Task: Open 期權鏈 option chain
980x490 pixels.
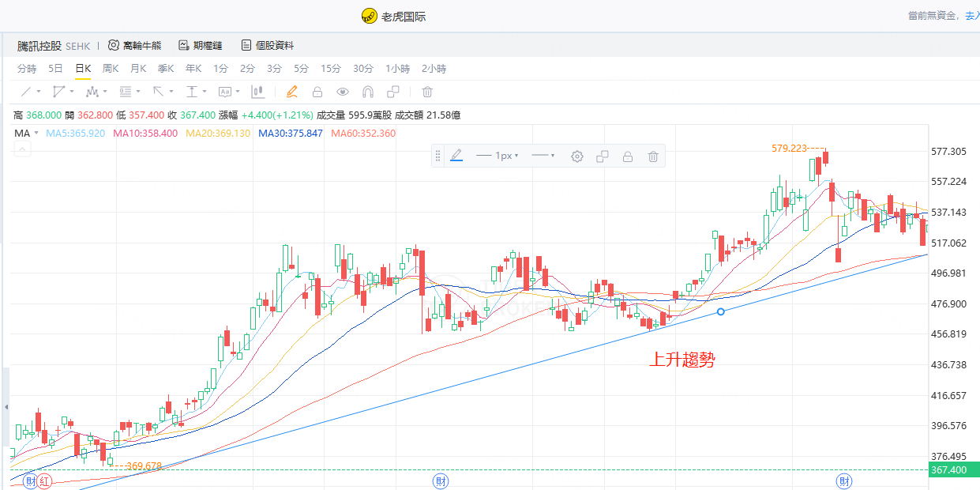Action: 201,46
